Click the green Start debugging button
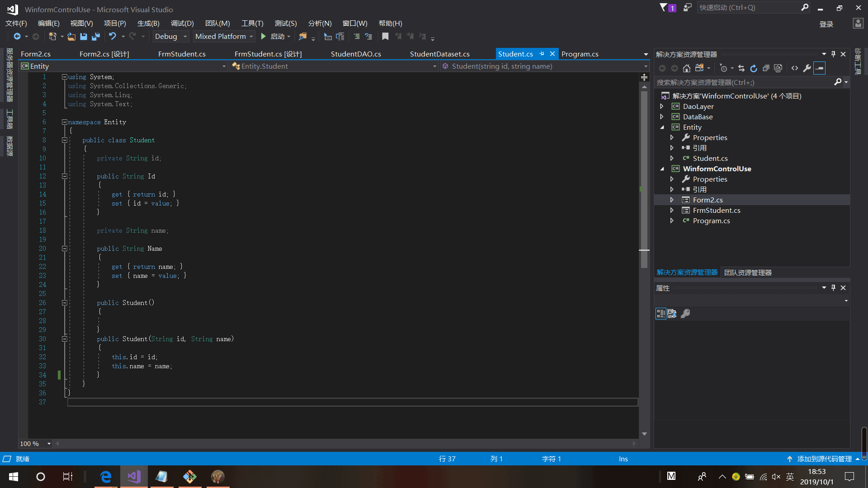Screen dimensions: 868x488 pos(264,37)
